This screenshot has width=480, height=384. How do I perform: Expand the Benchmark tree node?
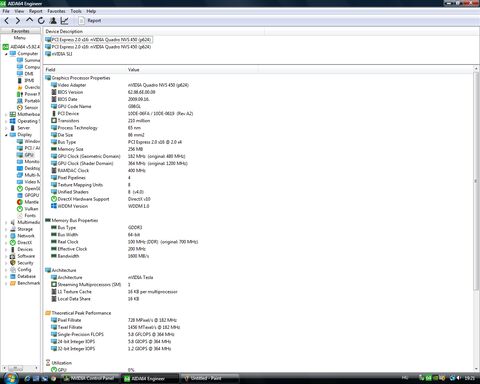tap(6, 283)
